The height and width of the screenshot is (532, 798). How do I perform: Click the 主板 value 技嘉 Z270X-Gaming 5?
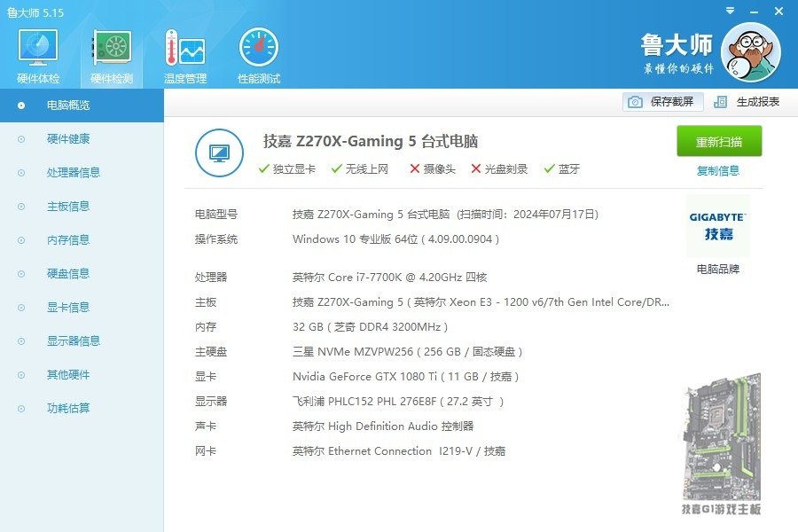click(x=481, y=302)
